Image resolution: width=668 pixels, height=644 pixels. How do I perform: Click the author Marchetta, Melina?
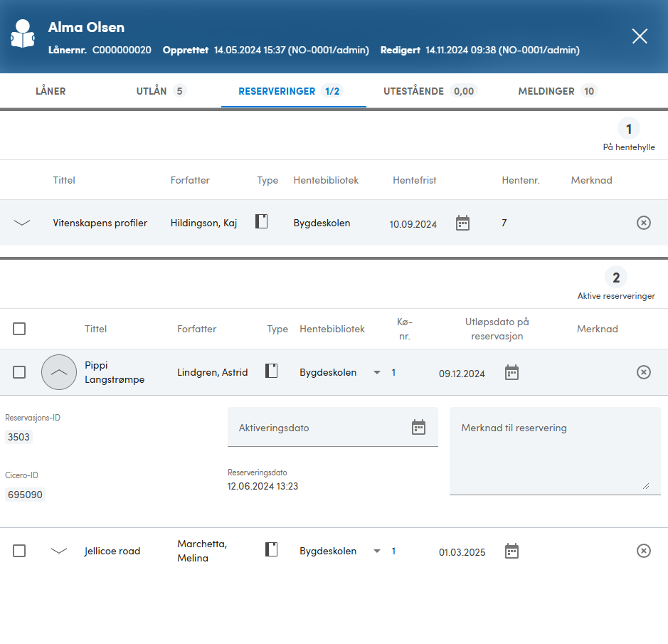pyautogui.click(x=202, y=551)
